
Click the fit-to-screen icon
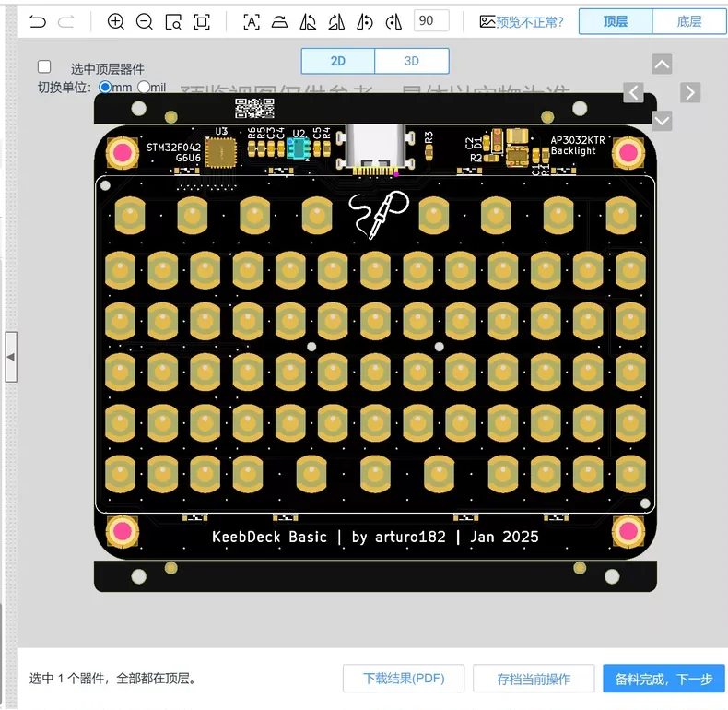point(202,21)
